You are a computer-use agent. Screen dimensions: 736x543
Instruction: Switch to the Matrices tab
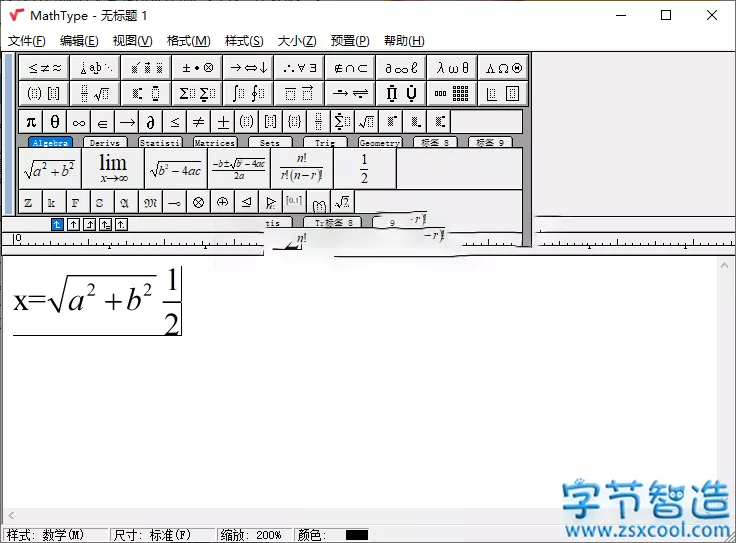pyautogui.click(x=215, y=143)
